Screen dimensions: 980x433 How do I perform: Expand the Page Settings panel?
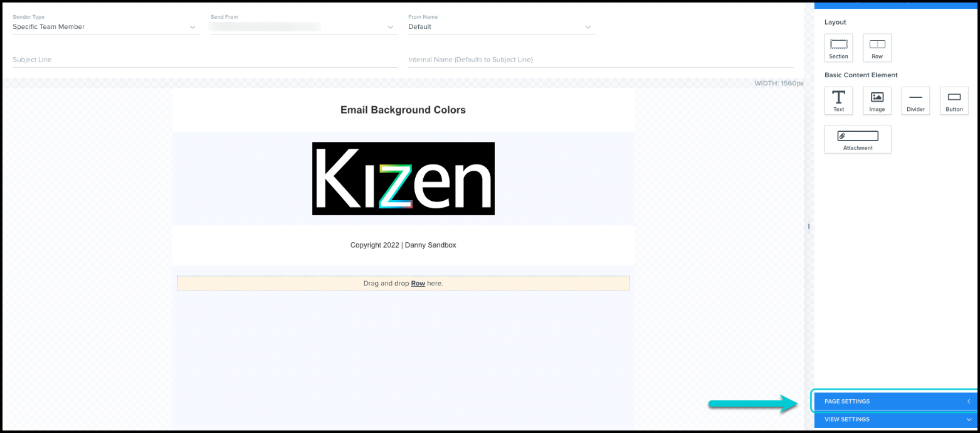[x=895, y=401]
